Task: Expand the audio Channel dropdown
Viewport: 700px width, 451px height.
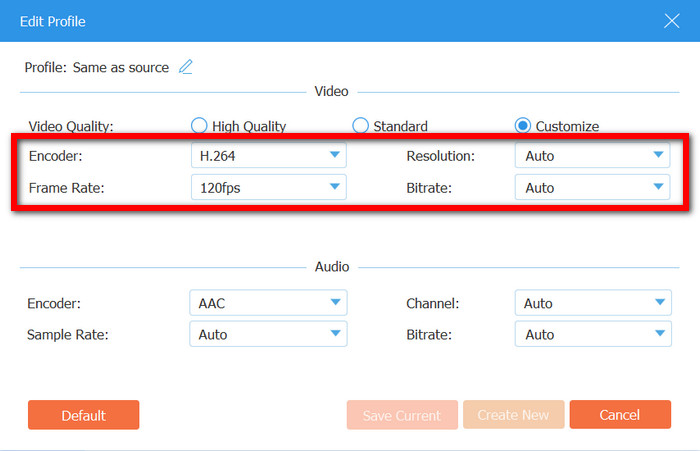Action: [592, 303]
